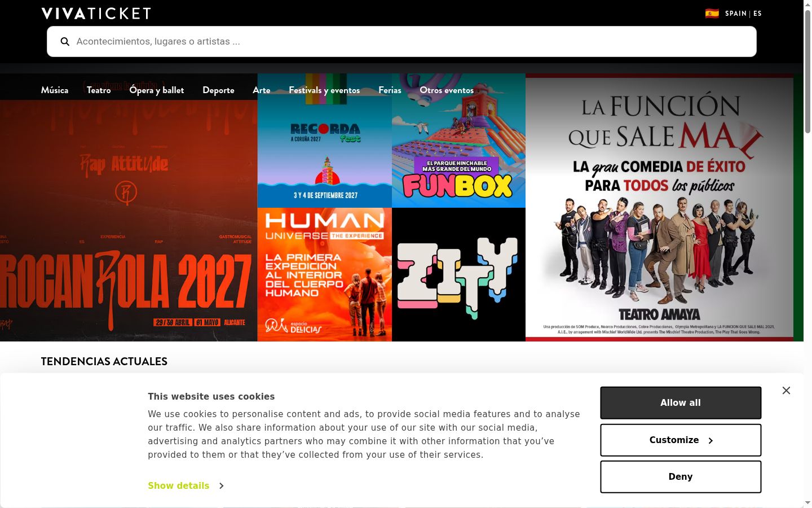
Task: Select the Deporte menu item
Action: (x=218, y=90)
